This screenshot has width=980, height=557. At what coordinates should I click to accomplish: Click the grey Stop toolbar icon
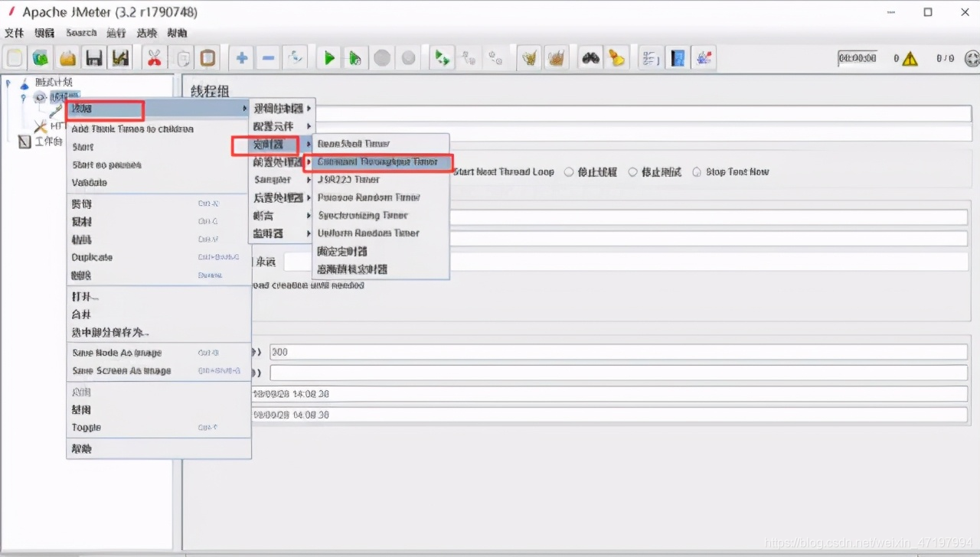(x=382, y=57)
